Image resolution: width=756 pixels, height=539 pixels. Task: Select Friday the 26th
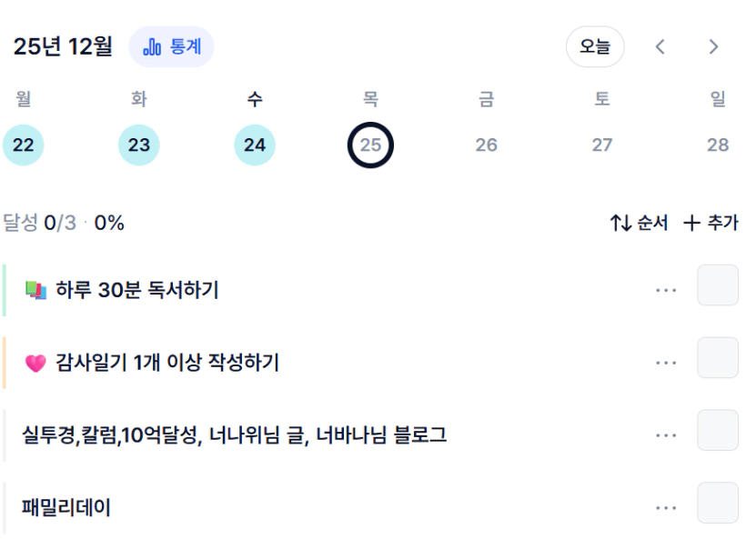[x=486, y=145]
